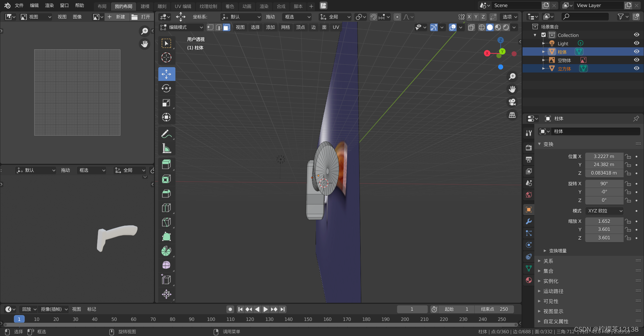
Task: Enable face select mode
Action: click(227, 27)
